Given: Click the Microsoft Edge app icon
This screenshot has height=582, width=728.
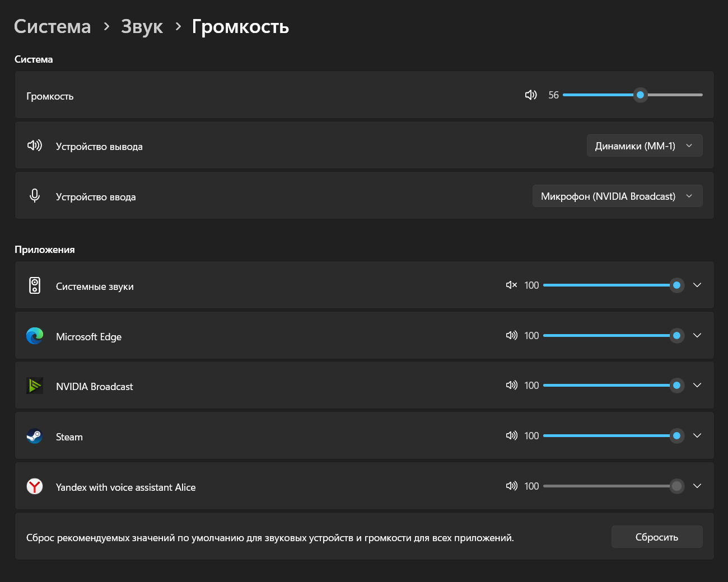Looking at the screenshot, I should pyautogui.click(x=35, y=336).
